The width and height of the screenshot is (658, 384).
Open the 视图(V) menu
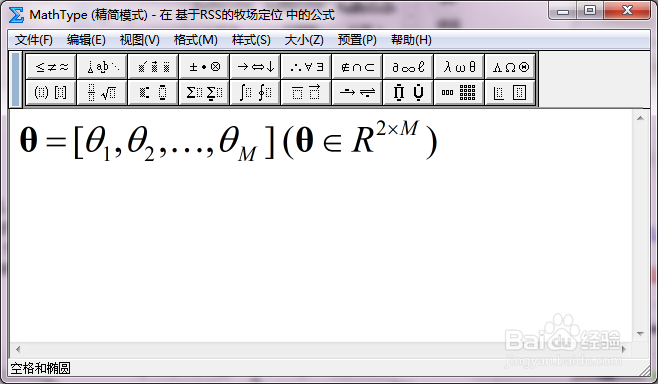tap(140, 40)
